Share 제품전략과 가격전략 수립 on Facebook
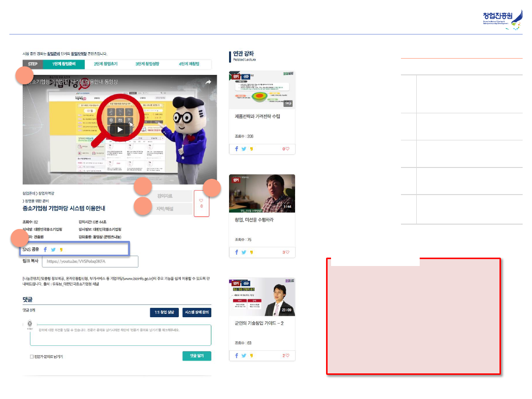 tap(236, 149)
